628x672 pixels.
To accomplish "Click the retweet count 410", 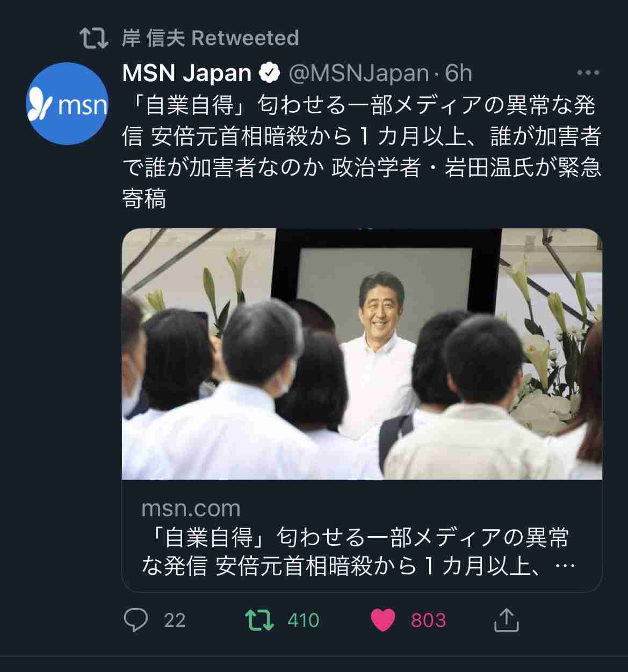I will pos(304,620).
